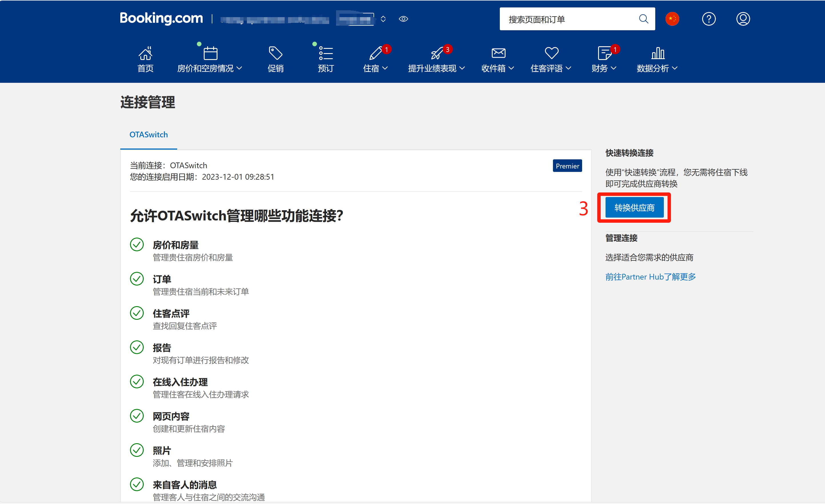Expand the 住客评语 chevron
This screenshot has height=504, width=825.
[568, 68]
